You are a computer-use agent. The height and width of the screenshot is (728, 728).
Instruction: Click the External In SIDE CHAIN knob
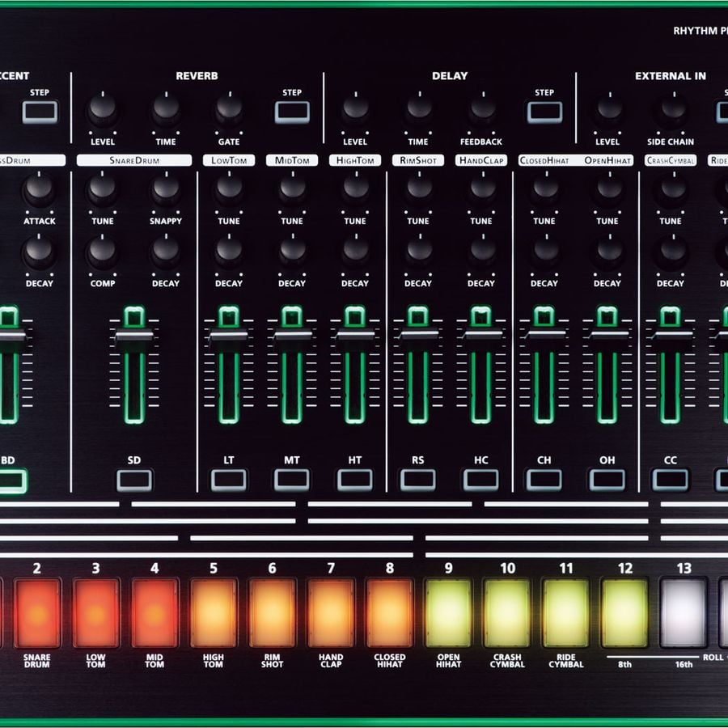(x=671, y=108)
